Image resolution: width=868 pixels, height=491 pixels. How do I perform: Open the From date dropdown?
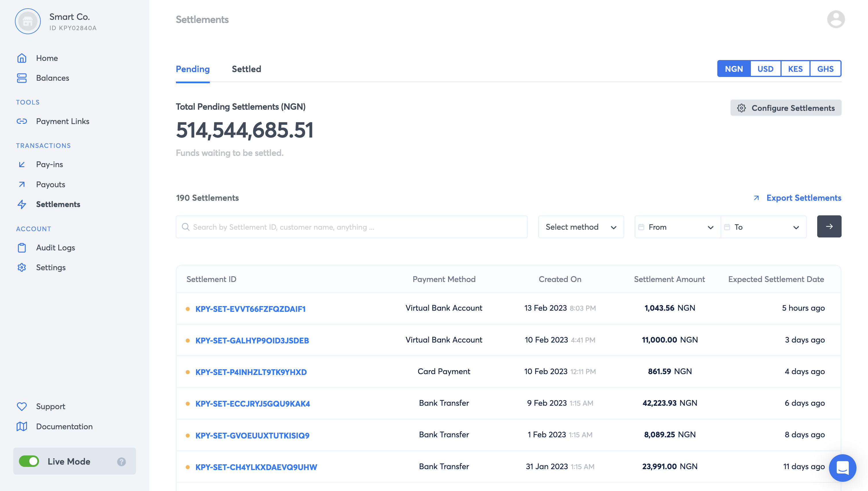tap(677, 227)
